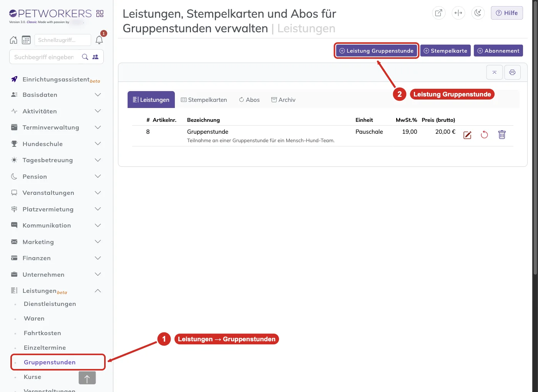Expand the Terminverwaltung menu

coord(56,128)
